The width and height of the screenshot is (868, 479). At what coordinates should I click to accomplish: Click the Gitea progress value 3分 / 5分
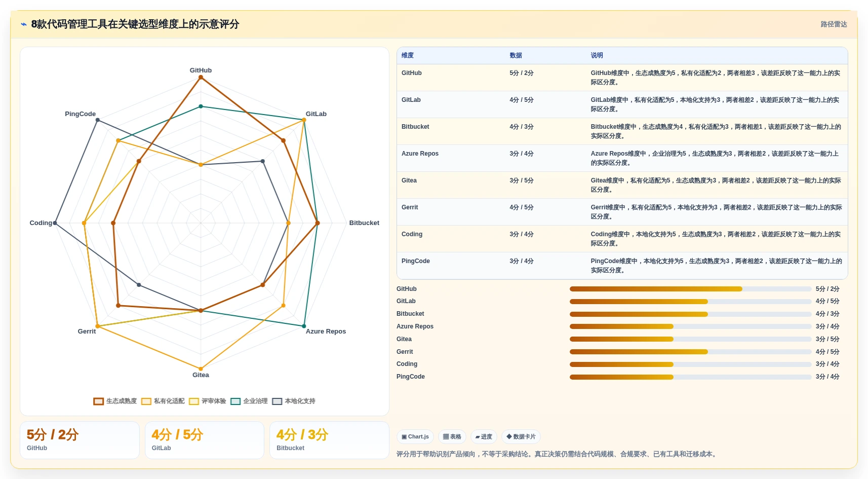point(827,339)
